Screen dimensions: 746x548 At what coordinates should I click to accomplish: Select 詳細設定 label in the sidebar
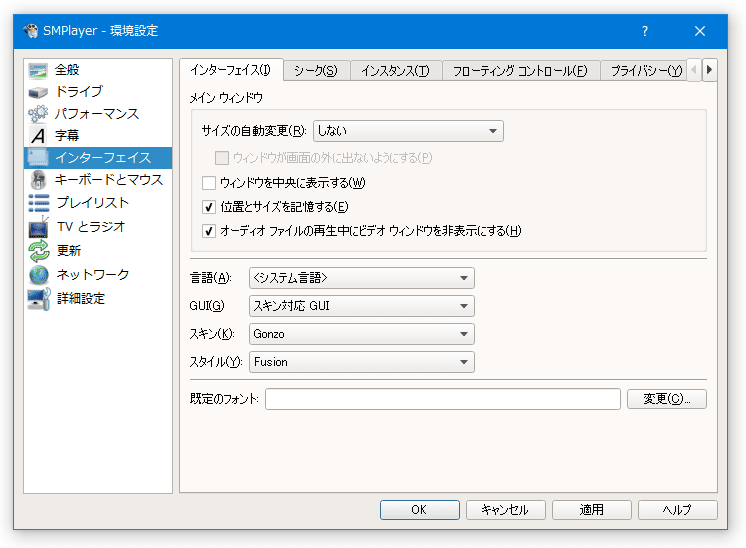coord(81,298)
